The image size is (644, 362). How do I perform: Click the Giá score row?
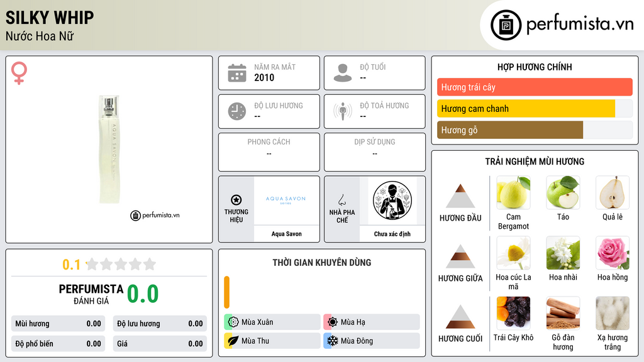click(x=160, y=344)
